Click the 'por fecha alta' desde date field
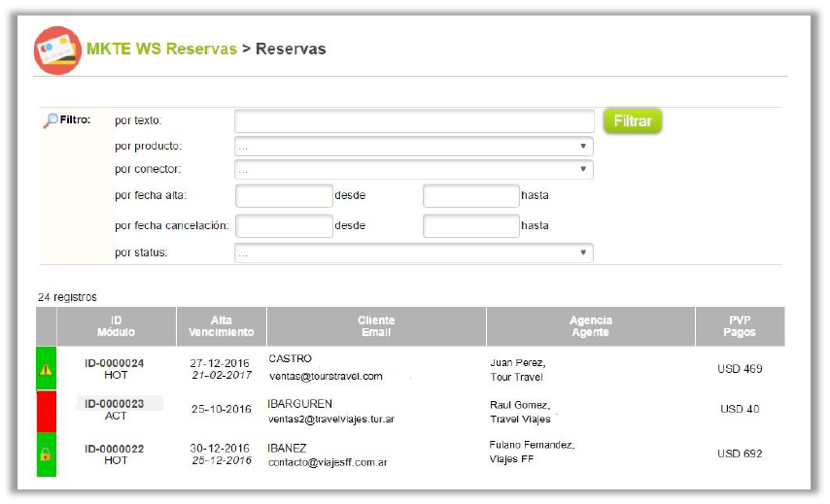The height and width of the screenshot is (504, 830). (284, 196)
